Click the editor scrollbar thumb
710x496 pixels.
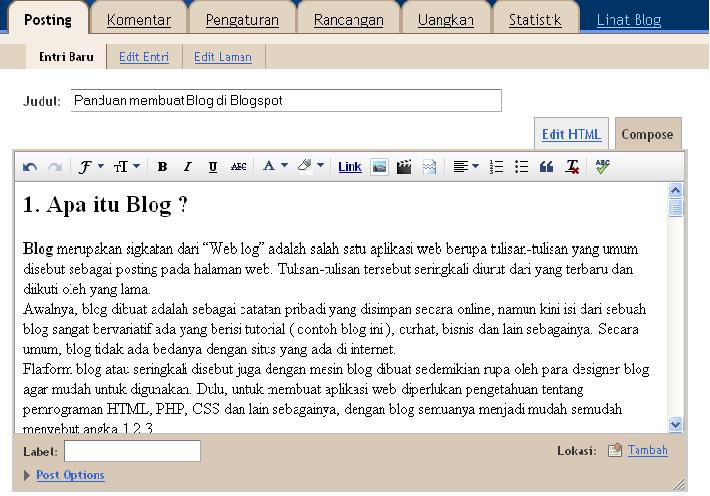coord(675,208)
